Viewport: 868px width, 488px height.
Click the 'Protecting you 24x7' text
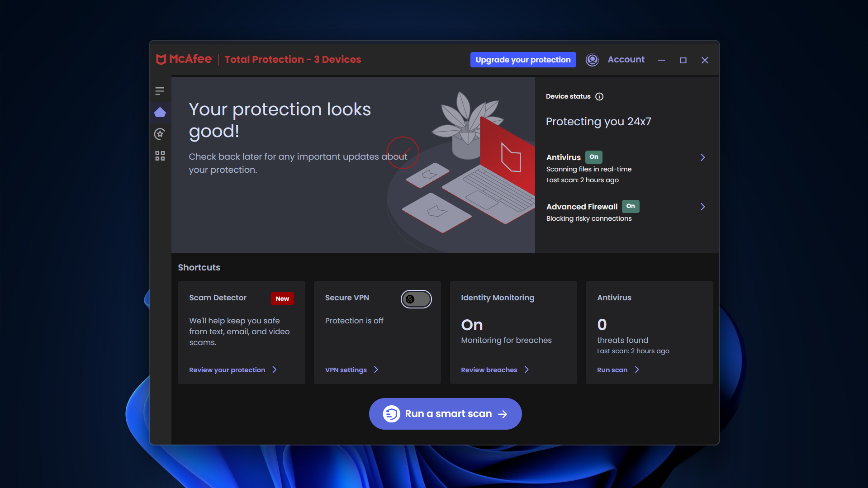[x=598, y=121]
